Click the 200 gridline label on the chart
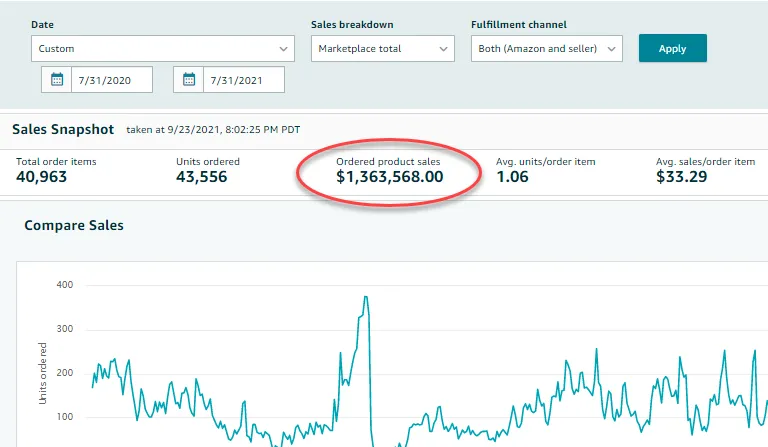The width and height of the screenshot is (768, 447). (65, 372)
